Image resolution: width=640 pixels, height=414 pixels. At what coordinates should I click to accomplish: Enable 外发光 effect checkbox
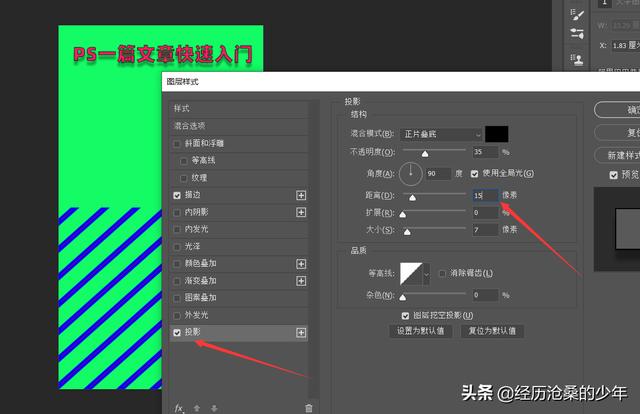(x=177, y=316)
